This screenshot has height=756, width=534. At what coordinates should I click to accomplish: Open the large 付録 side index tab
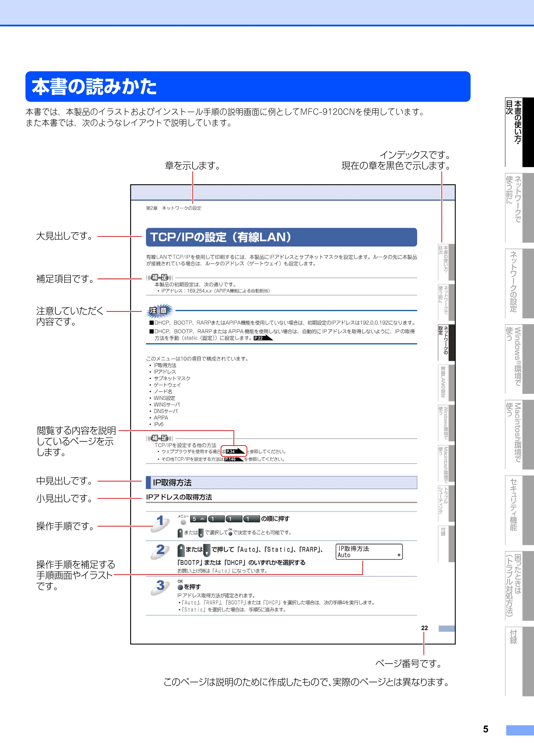[519, 661]
